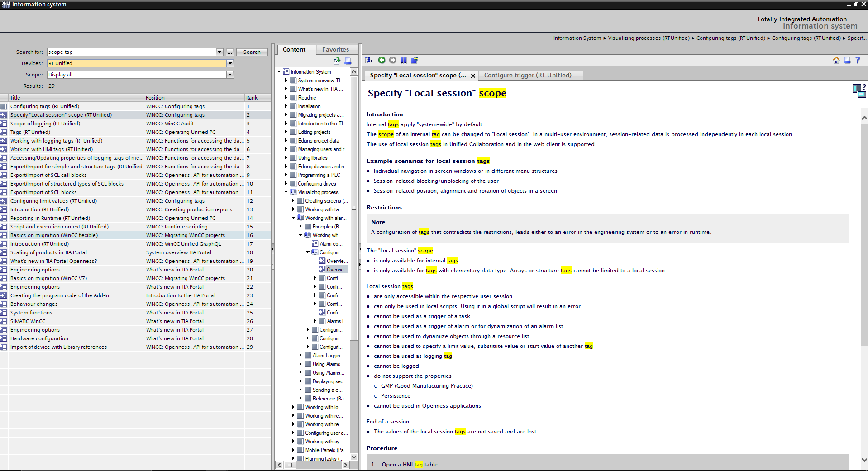Collapse the Visualizing processes tree node
The width and height of the screenshot is (868, 471).
click(286, 192)
